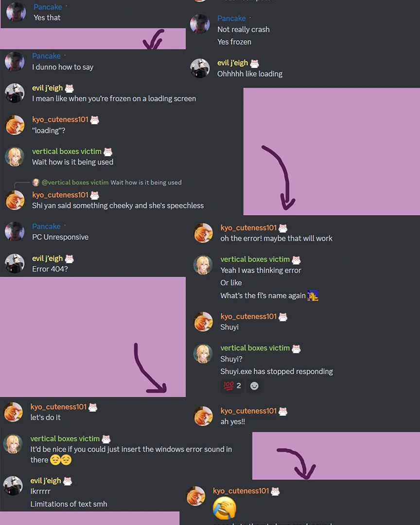Select vertical boxes victim avatar near 'Shuyi?'
The image size is (420, 525).
point(203,353)
